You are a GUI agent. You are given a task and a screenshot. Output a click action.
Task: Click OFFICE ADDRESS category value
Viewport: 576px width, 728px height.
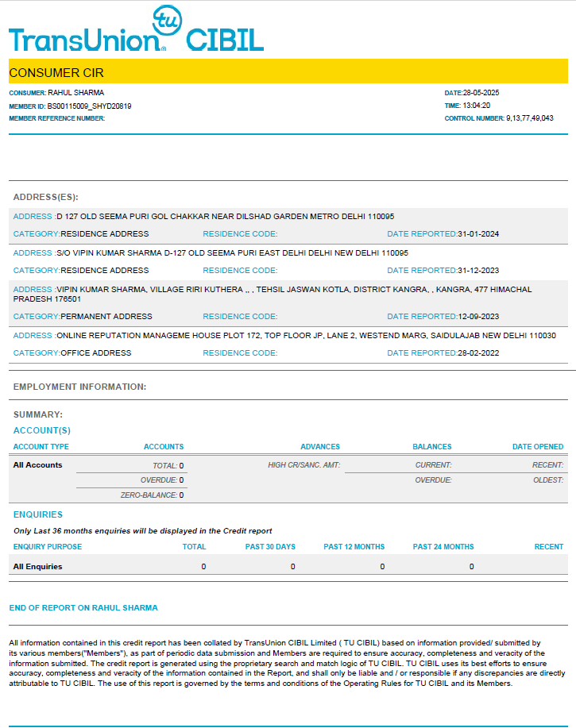pyautogui.click(x=96, y=352)
